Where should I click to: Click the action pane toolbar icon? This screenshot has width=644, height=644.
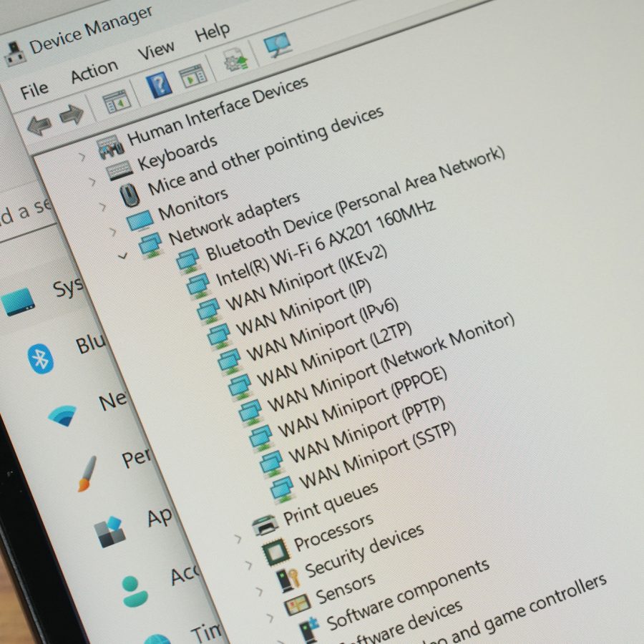193,76
